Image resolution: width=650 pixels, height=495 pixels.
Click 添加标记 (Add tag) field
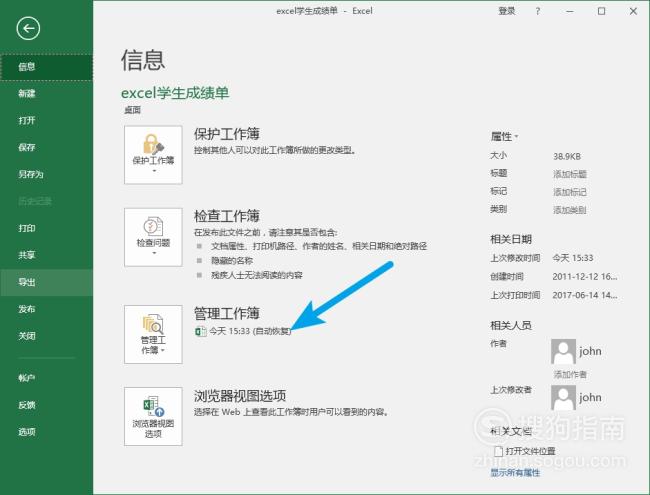(x=570, y=192)
